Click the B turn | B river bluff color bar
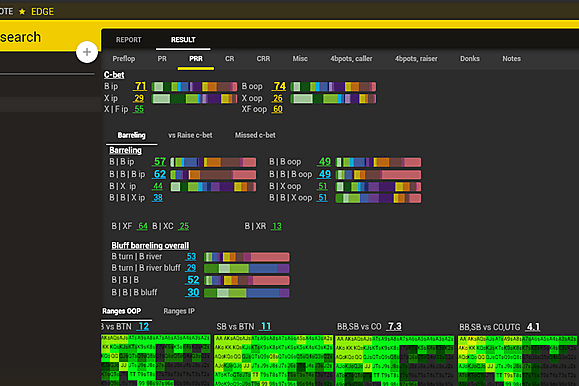579x386 pixels. (247, 269)
